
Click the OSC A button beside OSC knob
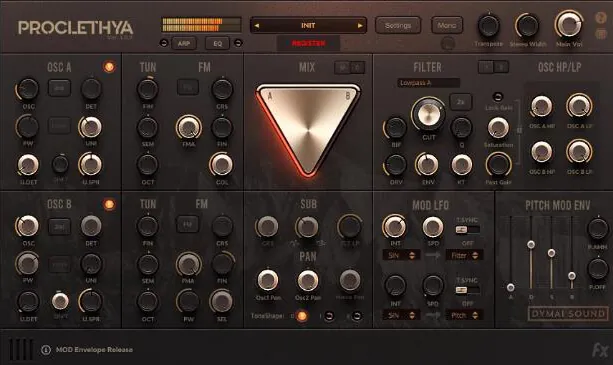[59, 88]
